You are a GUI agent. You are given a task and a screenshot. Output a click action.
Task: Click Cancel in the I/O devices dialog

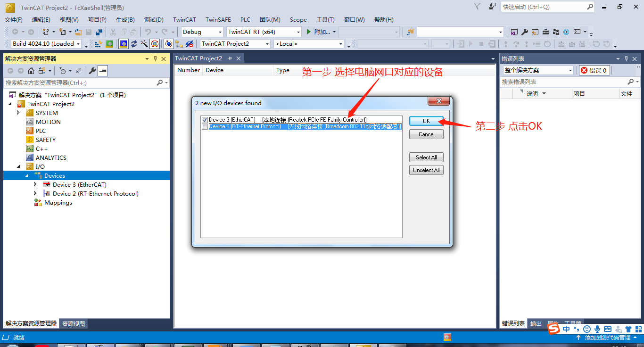tap(426, 134)
